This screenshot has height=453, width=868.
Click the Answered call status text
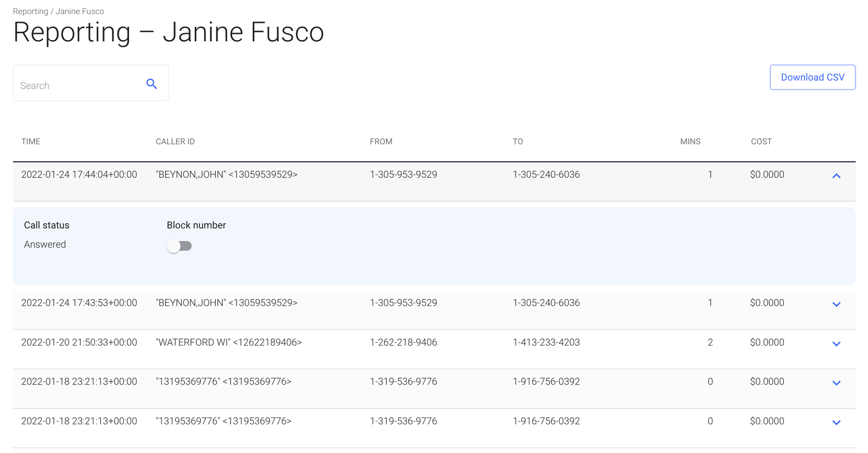click(x=45, y=245)
